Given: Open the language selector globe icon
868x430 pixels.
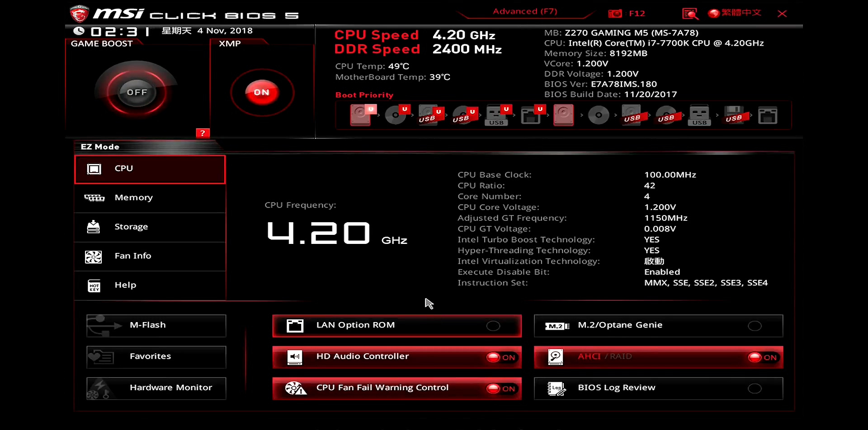Looking at the screenshot, I should (x=713, y=14).
